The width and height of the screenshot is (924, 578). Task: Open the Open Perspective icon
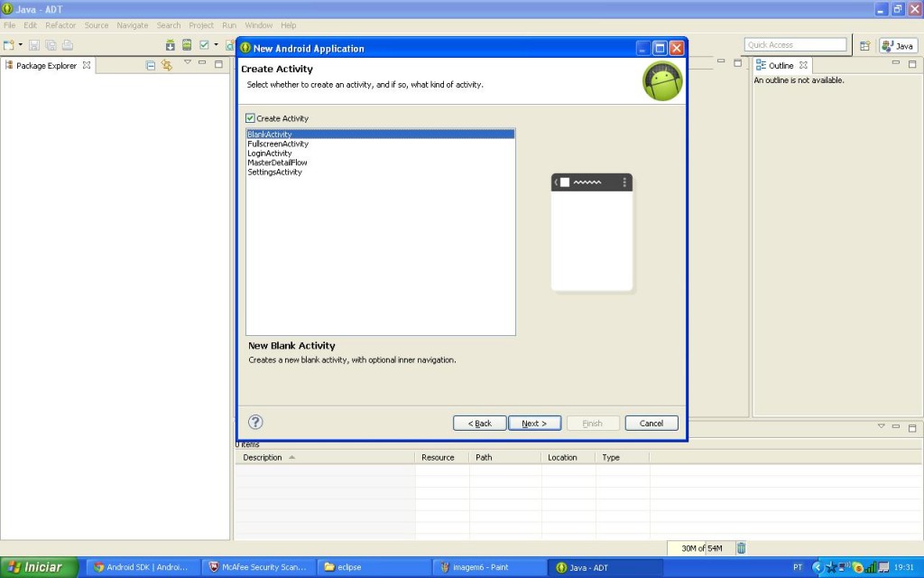864,45
